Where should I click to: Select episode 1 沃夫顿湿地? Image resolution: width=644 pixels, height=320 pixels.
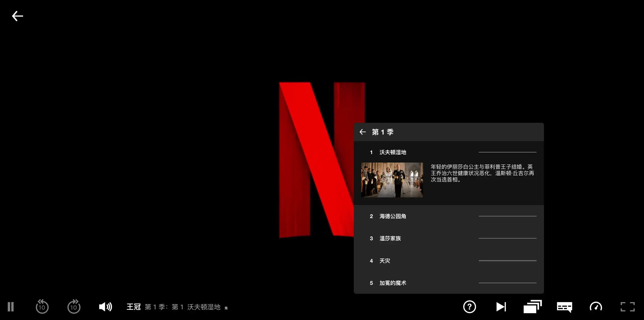449,152
